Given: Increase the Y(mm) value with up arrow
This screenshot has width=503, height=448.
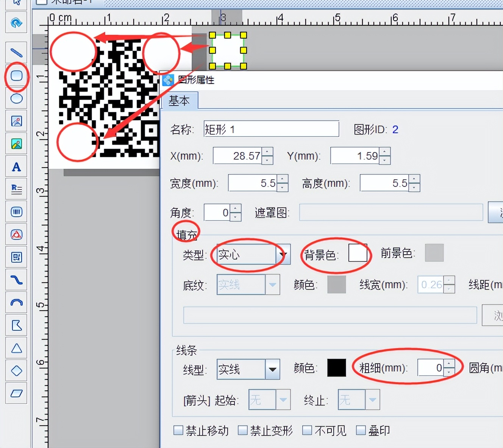Looking at the screenshot, I should point(385,152).
